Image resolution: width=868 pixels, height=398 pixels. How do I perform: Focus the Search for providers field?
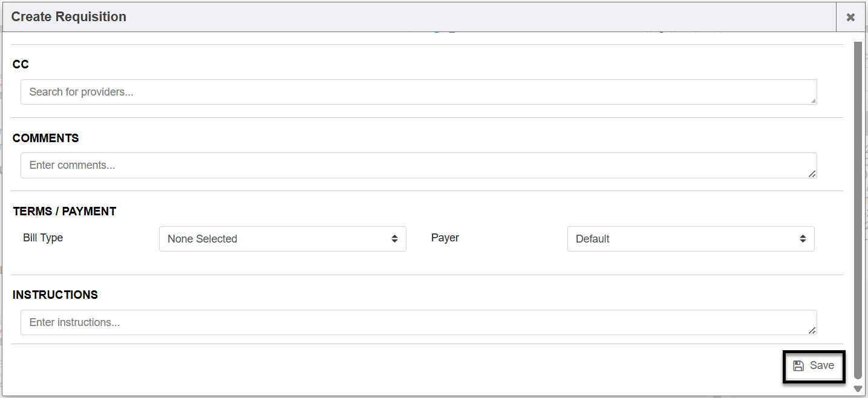click(417, 92)
